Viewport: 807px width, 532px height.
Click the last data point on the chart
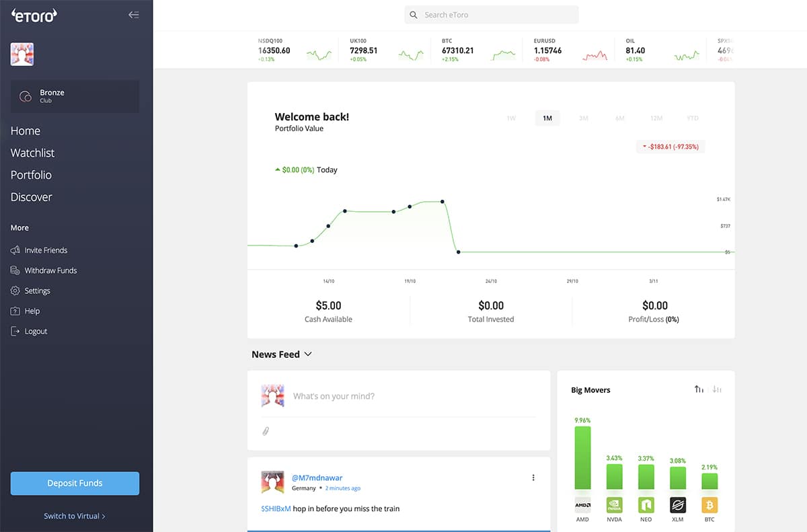click(459, 252)
